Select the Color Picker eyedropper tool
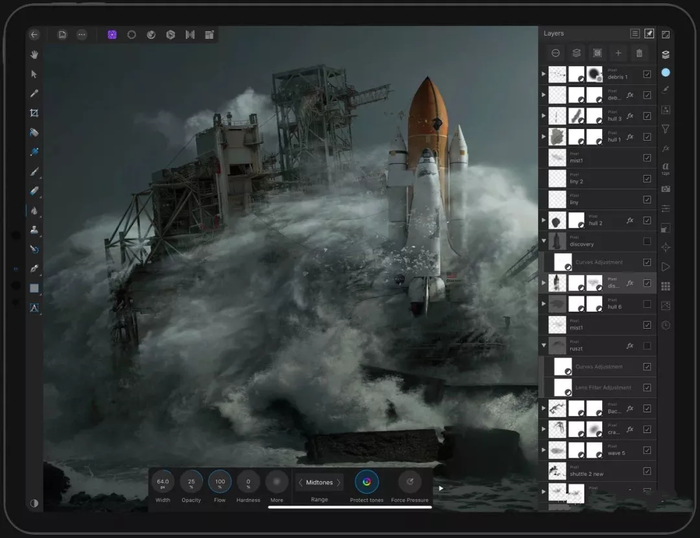Screen dimensions: 700x538 coord(34,93)
